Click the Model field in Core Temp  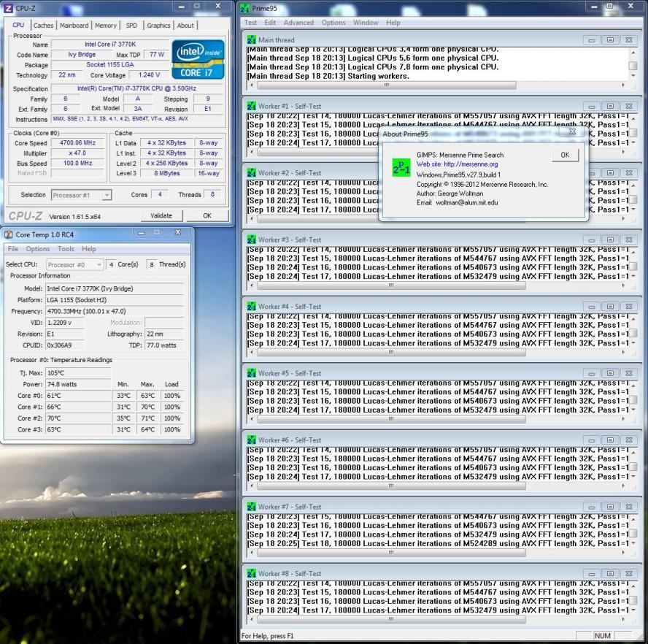point(115,288)
